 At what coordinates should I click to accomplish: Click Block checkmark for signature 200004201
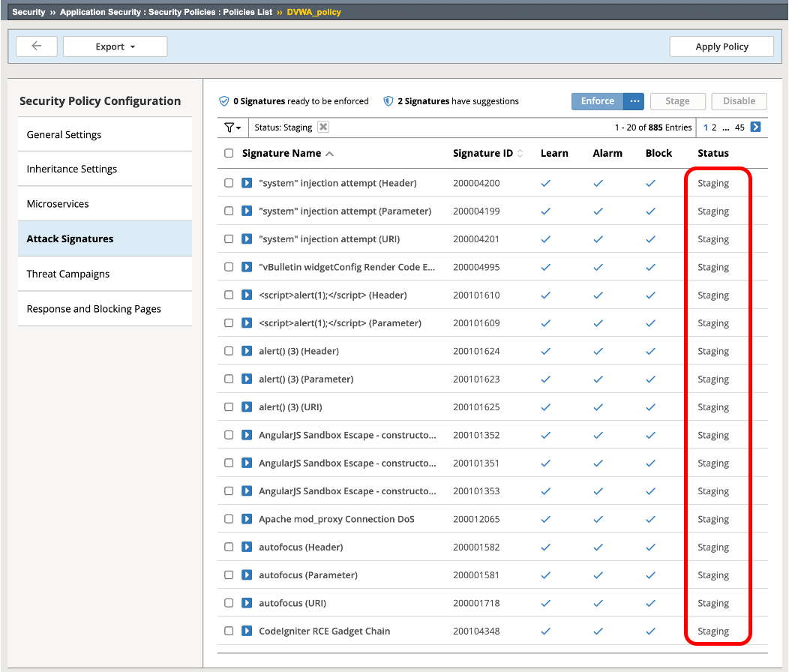pyautogui.click(x=650, y=239)
